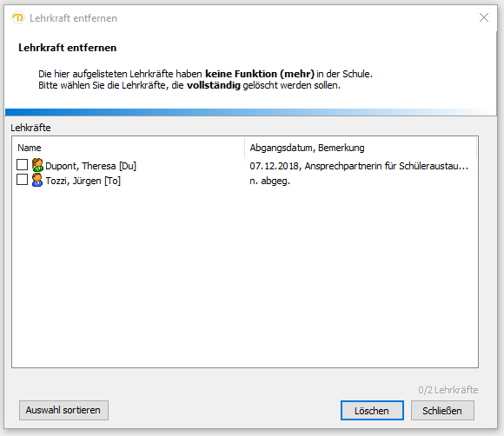Click the divider between Name and Abgangsdatum columns
Image resolution: width=504 pixels, height=436 pixels.
[244, 148]
